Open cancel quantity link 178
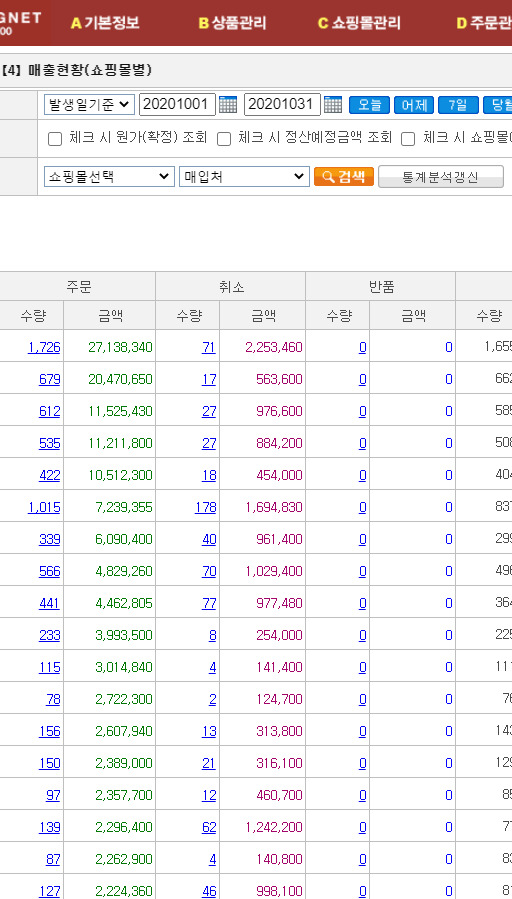Screen dimensions: 512x899 [x=206, y=508]
